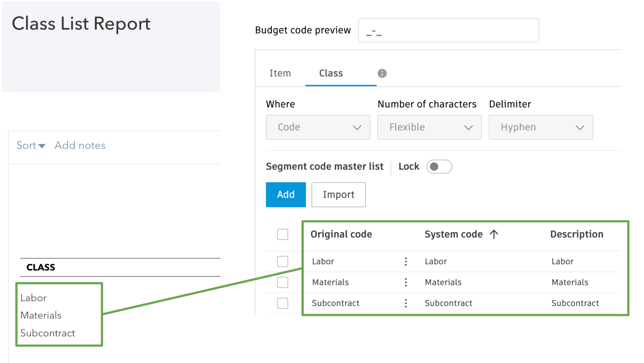Screen dimensions: 644x363
Task: Click Materials in Original code column
Action: coord(330,282)
